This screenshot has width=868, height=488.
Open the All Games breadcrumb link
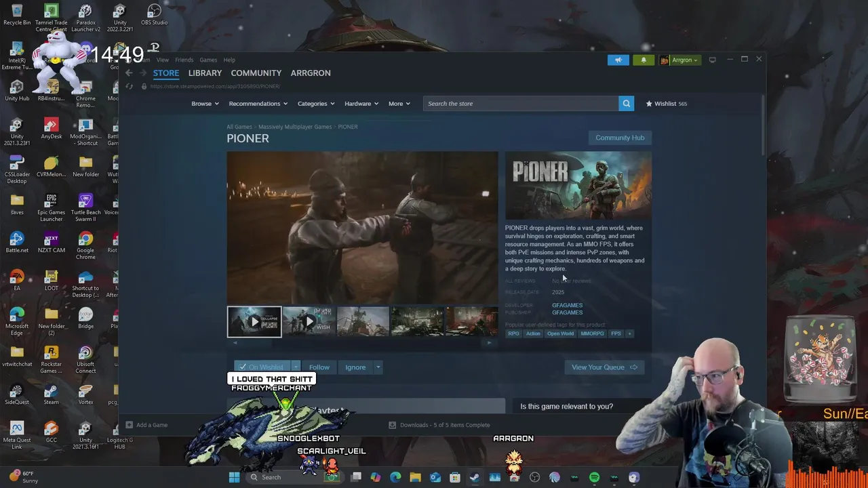tap(239, 127)
